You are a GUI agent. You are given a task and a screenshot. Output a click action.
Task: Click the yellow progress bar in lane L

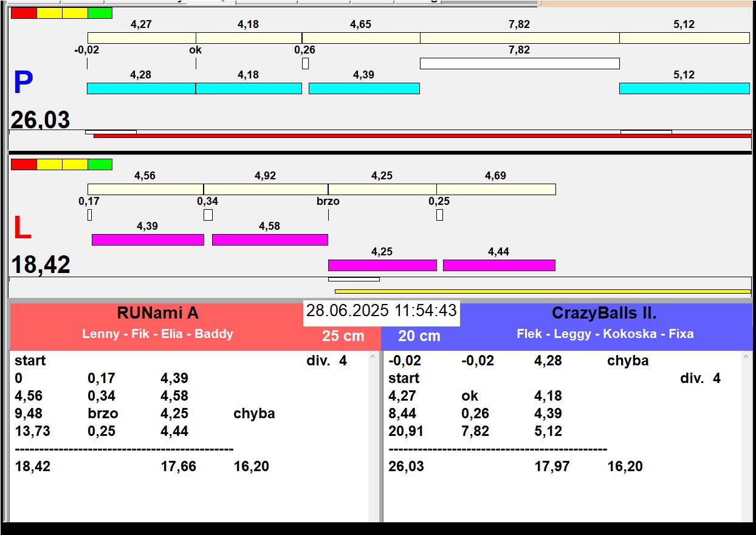(542, 291)
